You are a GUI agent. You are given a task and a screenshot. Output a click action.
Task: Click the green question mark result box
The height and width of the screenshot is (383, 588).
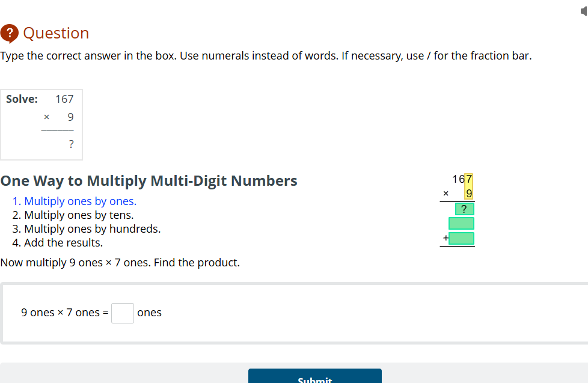point(464,209)
